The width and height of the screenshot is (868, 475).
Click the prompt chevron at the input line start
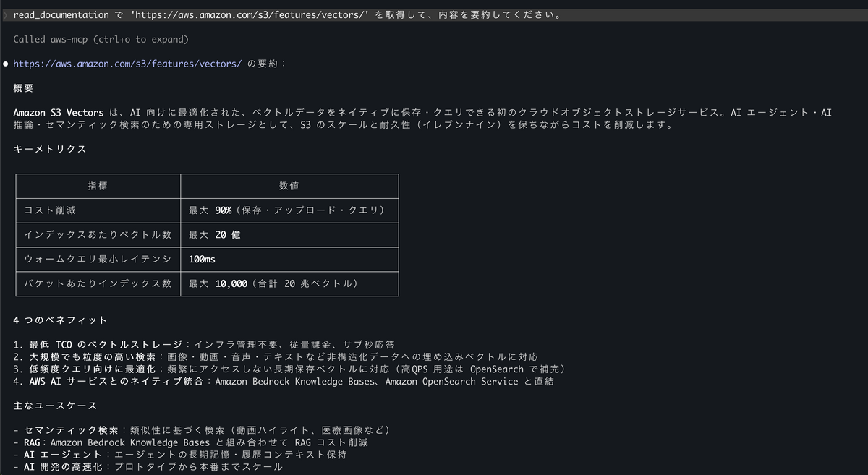5,14
